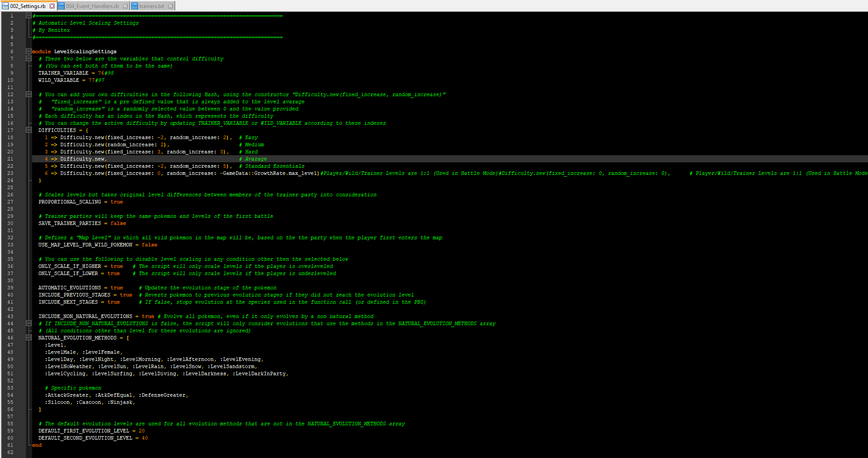
Task: Fold the NATURAL_EVOLUTION_METHODS array block
Action: [29, 338]
